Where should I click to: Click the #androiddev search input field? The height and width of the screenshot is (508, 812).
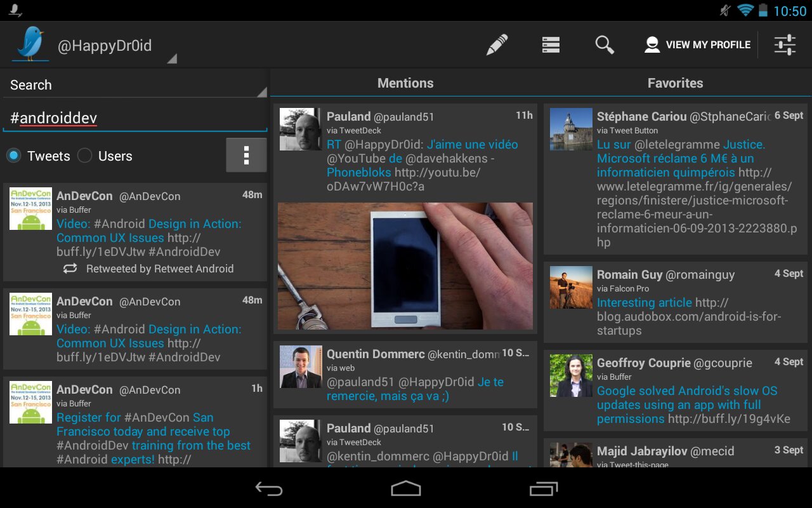[x=134, y=118]
